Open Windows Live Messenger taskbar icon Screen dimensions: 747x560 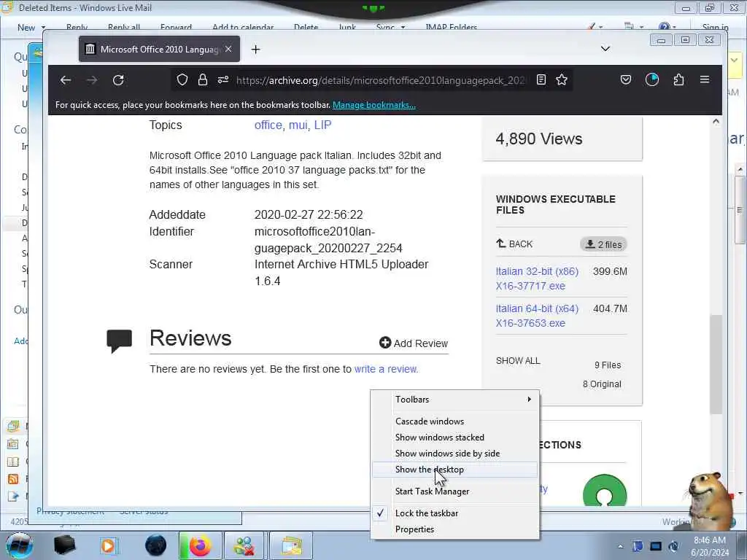click(x=244, y=545)
